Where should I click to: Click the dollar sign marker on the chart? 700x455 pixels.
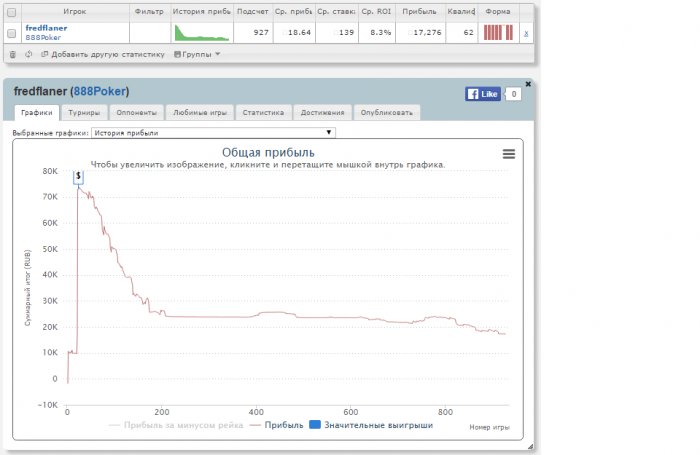click(79, 176)
